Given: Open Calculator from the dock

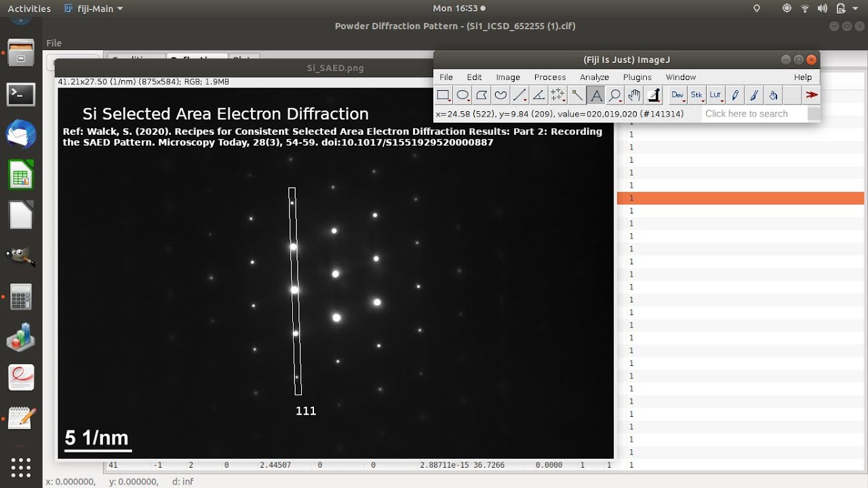Looking at the screenshot, I should pyautogui.click(x=21, y=297).
